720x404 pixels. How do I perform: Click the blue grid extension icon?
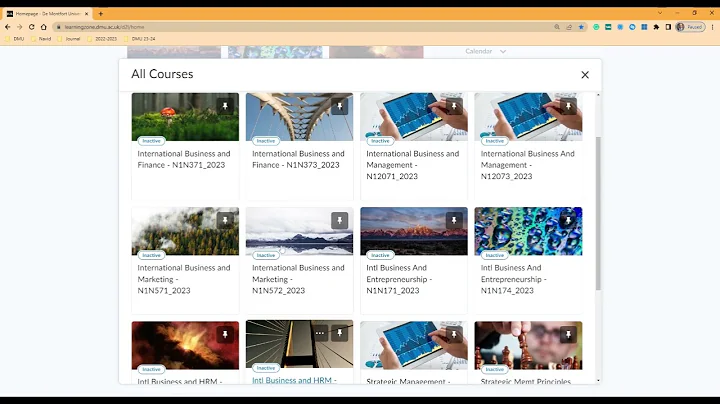644,27
